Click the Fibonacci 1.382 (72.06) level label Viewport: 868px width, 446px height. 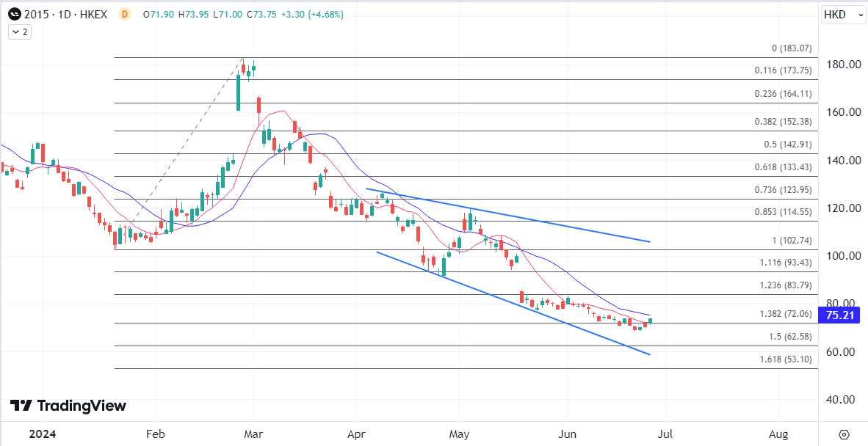tap(786, 314)
